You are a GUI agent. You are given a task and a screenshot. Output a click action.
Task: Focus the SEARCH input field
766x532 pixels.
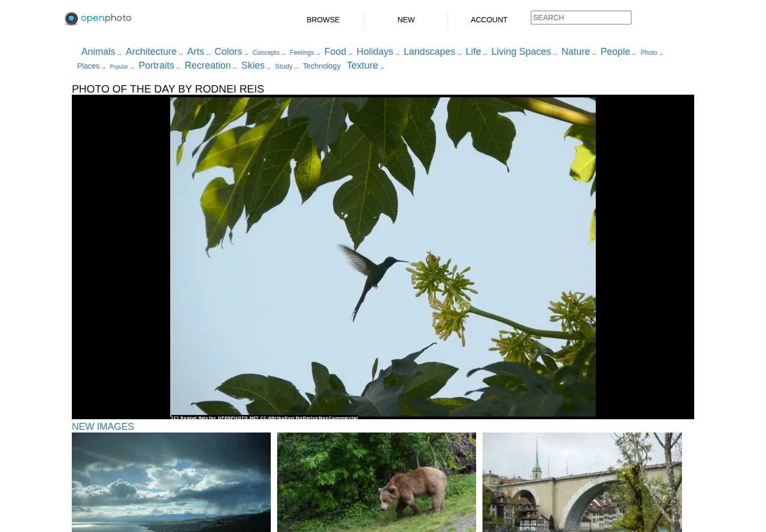tap(581, 18)
